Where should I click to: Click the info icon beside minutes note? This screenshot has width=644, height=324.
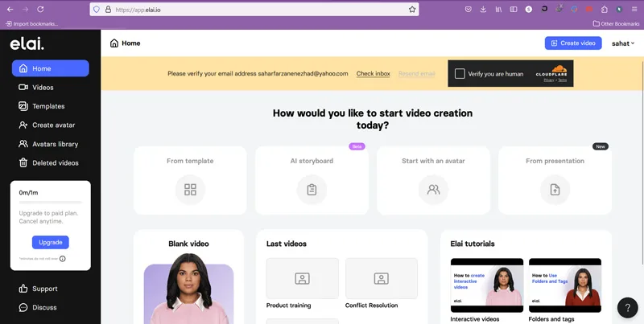[63, 259]
